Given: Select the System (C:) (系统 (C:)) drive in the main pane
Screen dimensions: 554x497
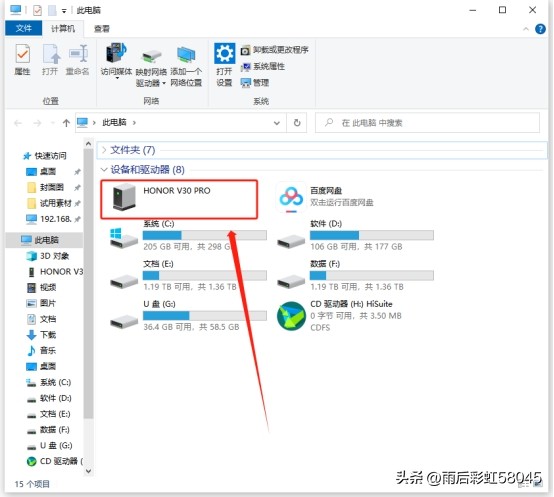Looking at the screenshot, I should point(187,235).
